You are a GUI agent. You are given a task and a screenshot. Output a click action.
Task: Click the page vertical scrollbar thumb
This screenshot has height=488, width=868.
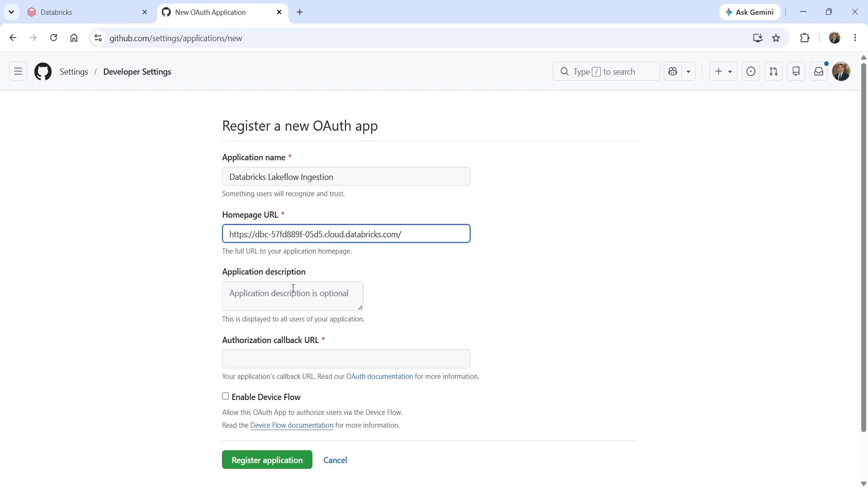coord(863,248)
